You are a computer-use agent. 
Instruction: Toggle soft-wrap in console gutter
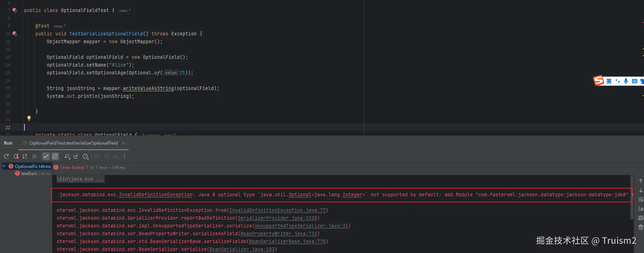coord(640,199)
